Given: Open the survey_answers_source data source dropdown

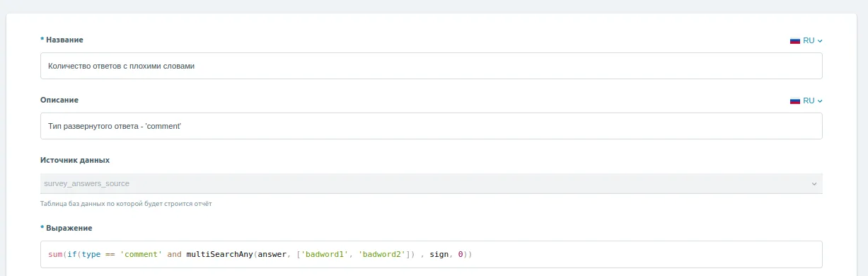Looking at the screenshot, I should pos(432,183).
